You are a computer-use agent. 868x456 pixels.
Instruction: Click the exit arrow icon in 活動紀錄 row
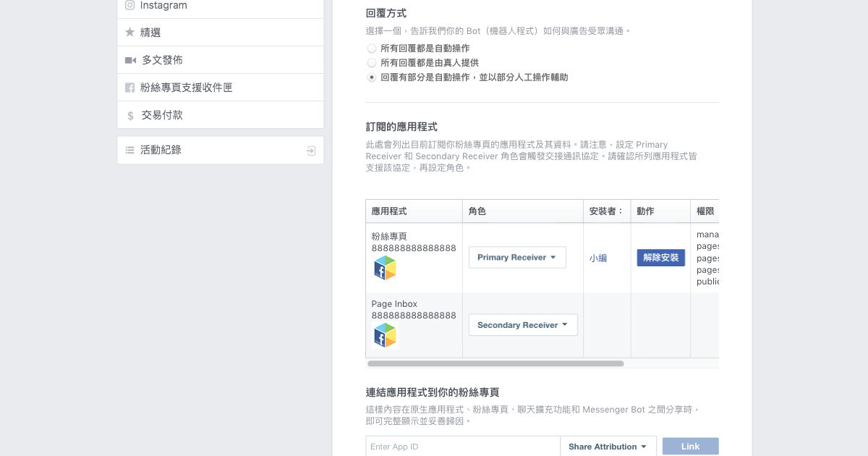(311, 151)
